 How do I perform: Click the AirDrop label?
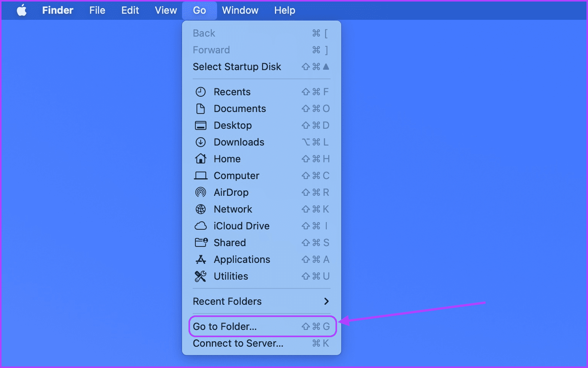coord(231,192)
